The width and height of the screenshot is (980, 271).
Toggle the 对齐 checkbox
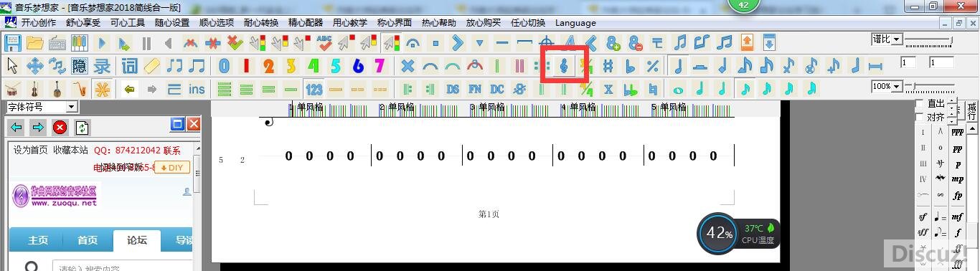point(920,117)
